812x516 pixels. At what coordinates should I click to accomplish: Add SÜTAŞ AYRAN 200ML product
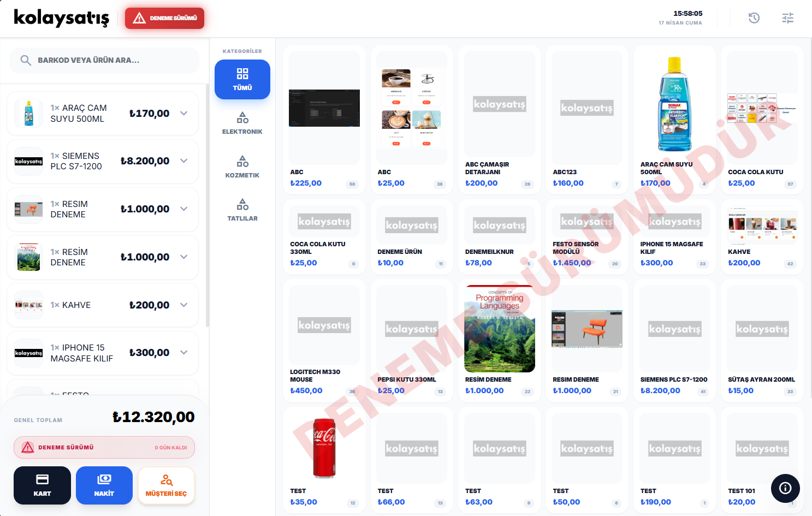(x=762, y=341)
